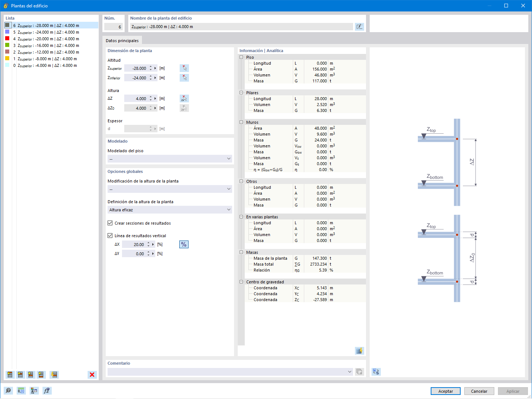532x399 pixels.
Task: Open the comment library icon beside Comentario
Action: click(359, 372)
